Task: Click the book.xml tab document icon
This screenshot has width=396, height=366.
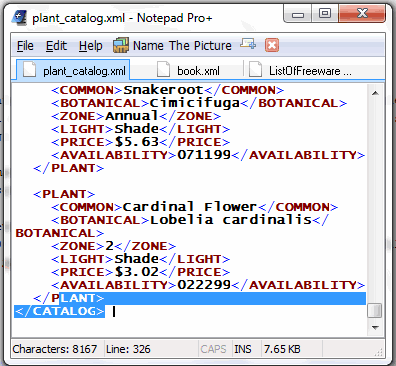Action: click(x=163, y=70)
